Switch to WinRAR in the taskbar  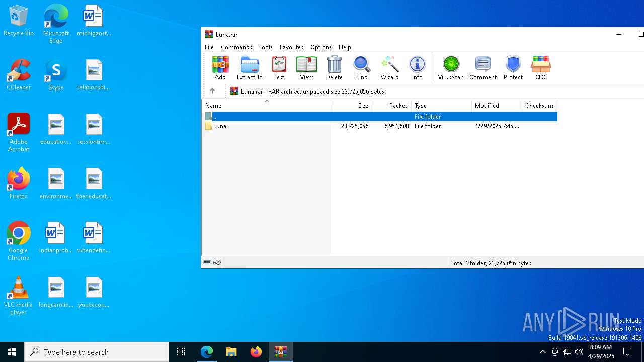point(280,352)
